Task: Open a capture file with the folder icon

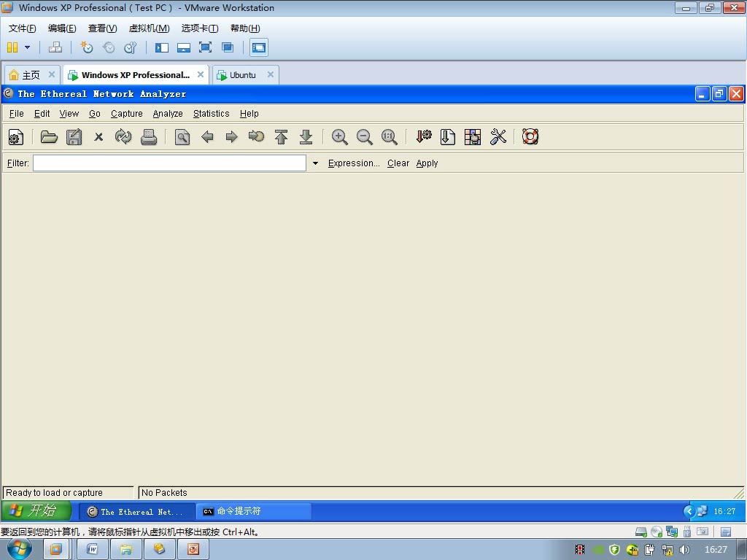Action: [x=49, y=137]
